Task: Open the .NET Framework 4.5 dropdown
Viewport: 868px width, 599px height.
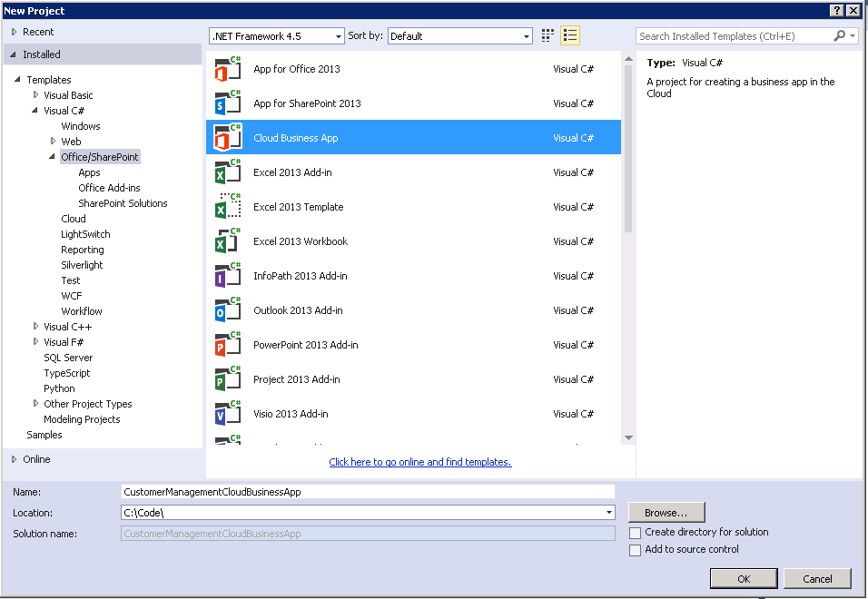Action: (x=277, y=36)
